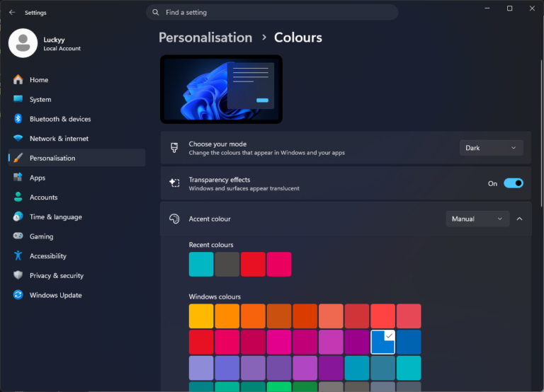
Task: Open System settings page
Action: (x=76, y=99)
